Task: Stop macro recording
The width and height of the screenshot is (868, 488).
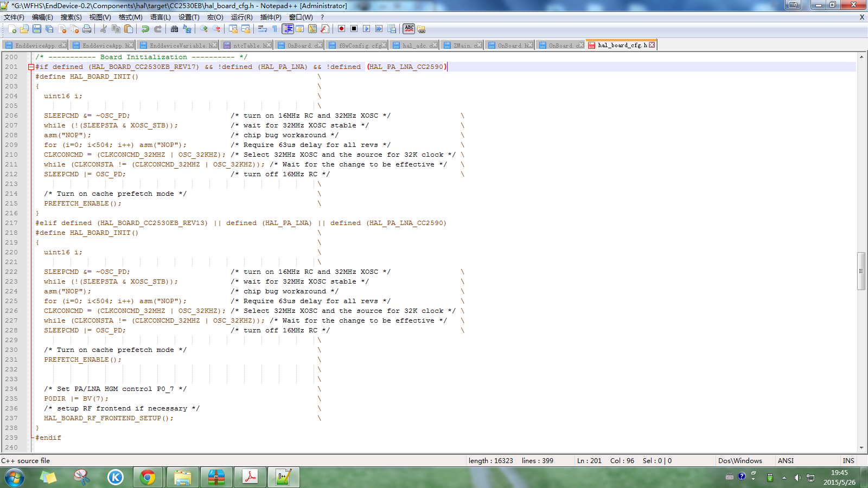Action: pos(354,29)
